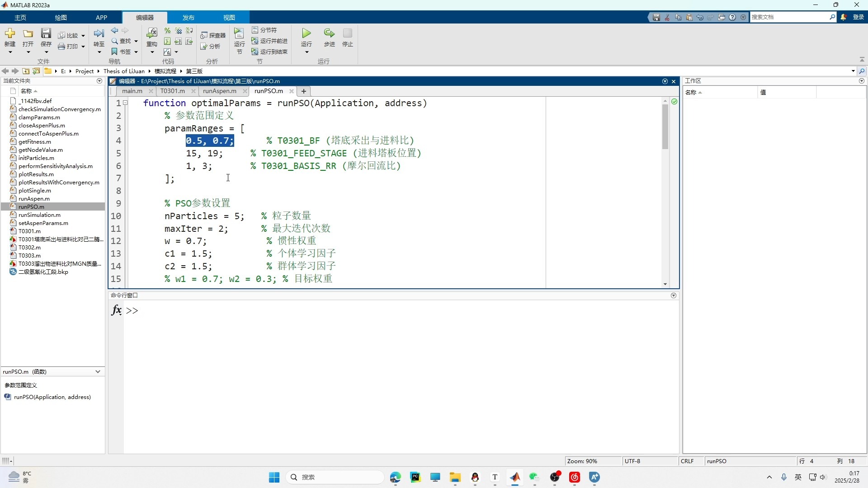Toggle the taskbar microphone icon
The image size is (868, 488).
[x=784, y=477]
